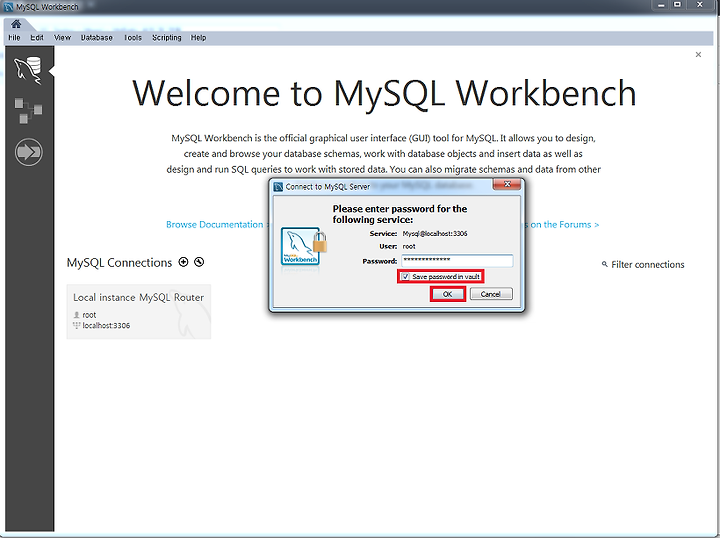Open the Tools menu
Screen dimensions: 720x538
click(x=133, y=38)
